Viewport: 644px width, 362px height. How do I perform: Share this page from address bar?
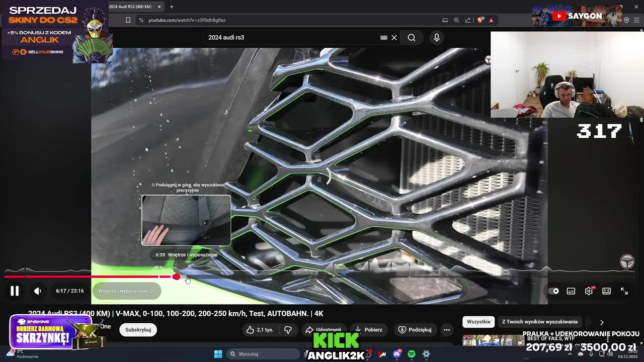pos(468,20)
